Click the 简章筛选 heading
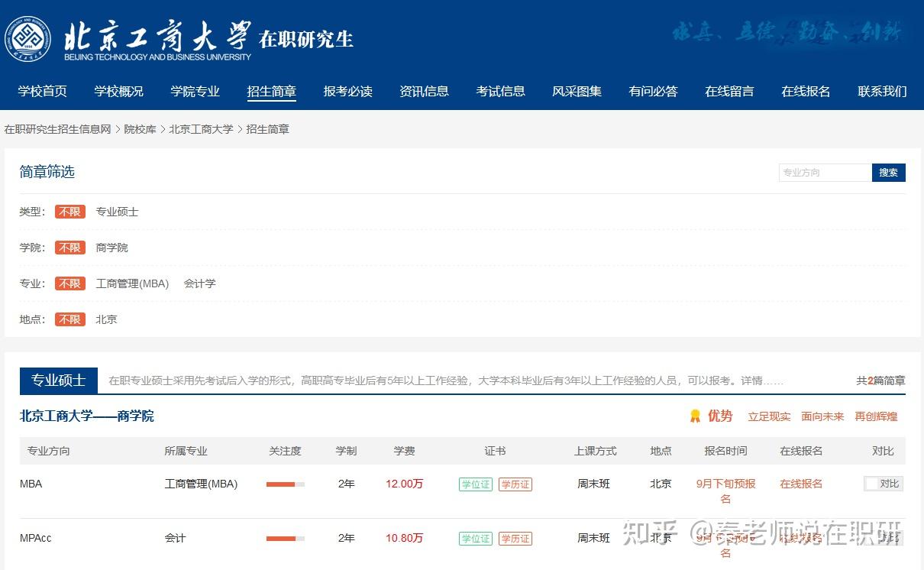The width and height of the screenshot is (924, 570). [x=47, y=173]
